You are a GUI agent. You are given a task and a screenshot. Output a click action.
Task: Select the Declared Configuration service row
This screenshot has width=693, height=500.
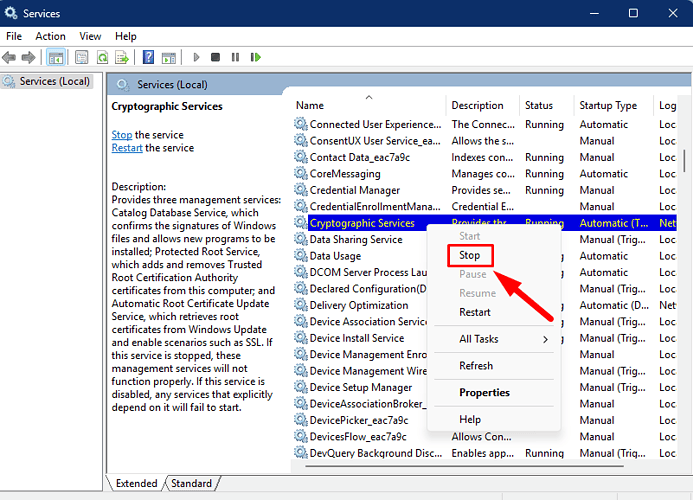click(x=360, y=289)
